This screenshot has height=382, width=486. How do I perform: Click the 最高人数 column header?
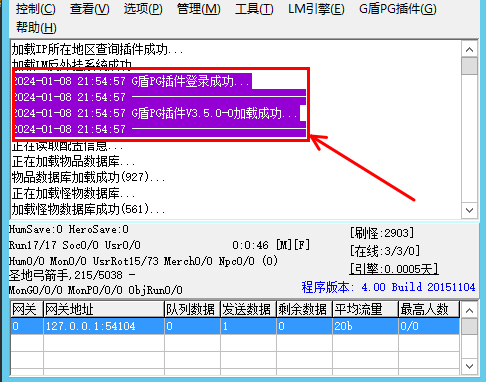pos(429,309)
